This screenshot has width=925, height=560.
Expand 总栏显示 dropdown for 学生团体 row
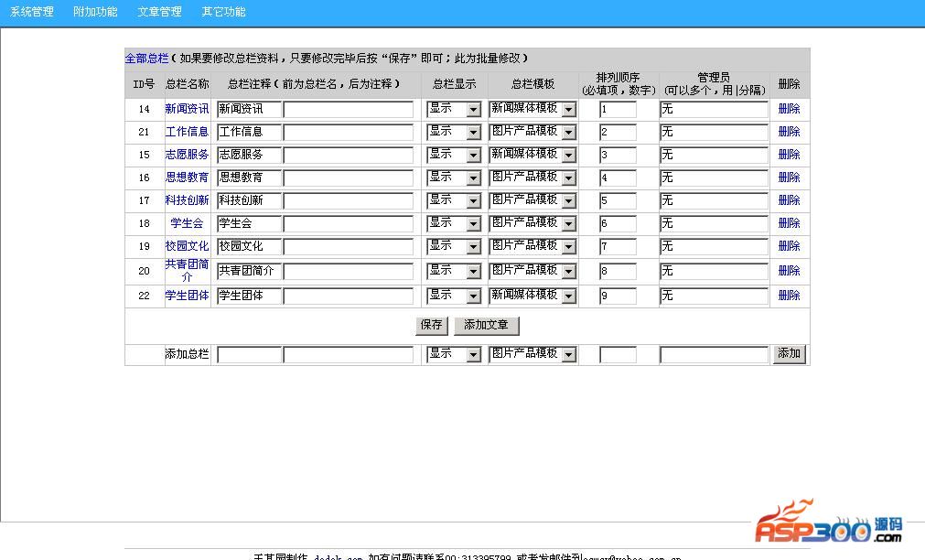coord(454,296)
